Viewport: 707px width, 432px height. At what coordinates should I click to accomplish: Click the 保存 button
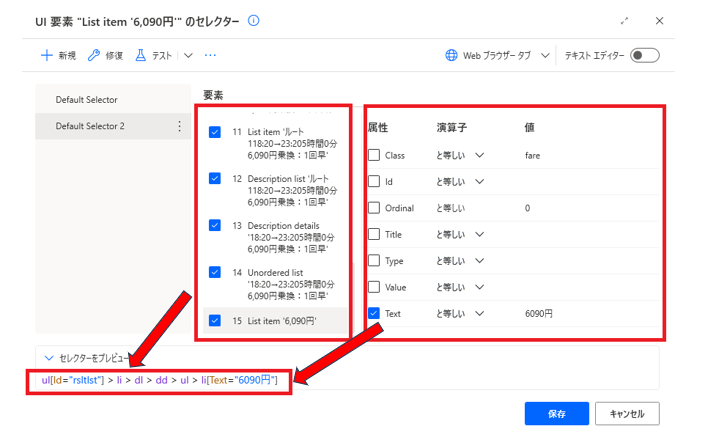(556, 414)
